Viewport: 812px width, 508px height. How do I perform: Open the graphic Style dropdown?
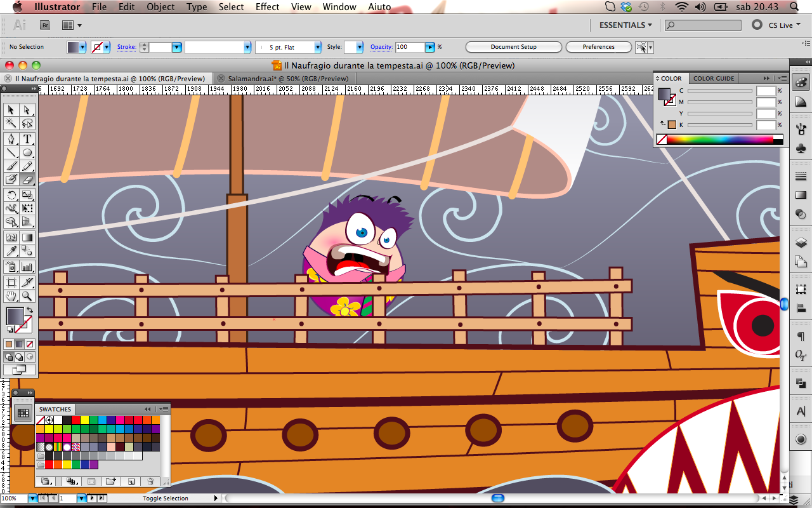click(x=359, y=47)
